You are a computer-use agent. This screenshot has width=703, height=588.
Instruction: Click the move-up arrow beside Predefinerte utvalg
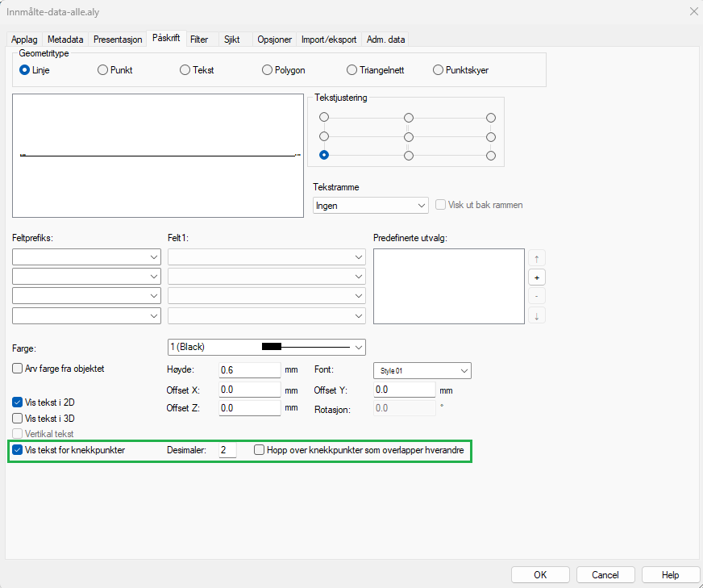pyautogui.click(x=536, y=258)
